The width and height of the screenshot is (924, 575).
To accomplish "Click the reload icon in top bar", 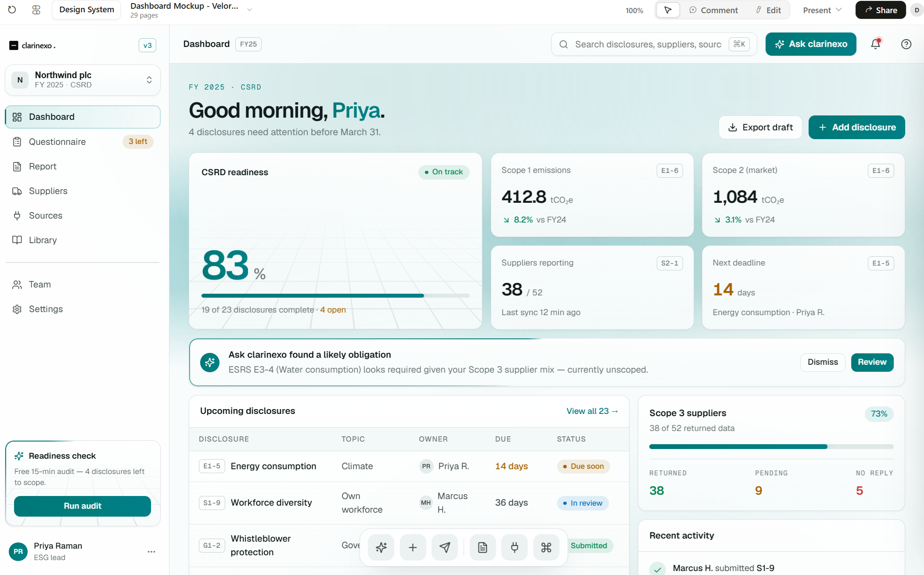I will click(x=12, y=10).
